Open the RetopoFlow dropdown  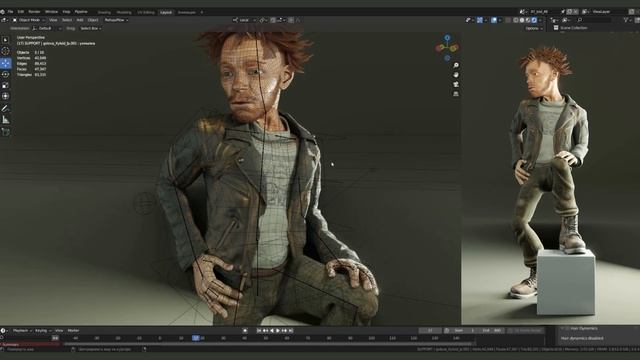click(x=116, y=20)
